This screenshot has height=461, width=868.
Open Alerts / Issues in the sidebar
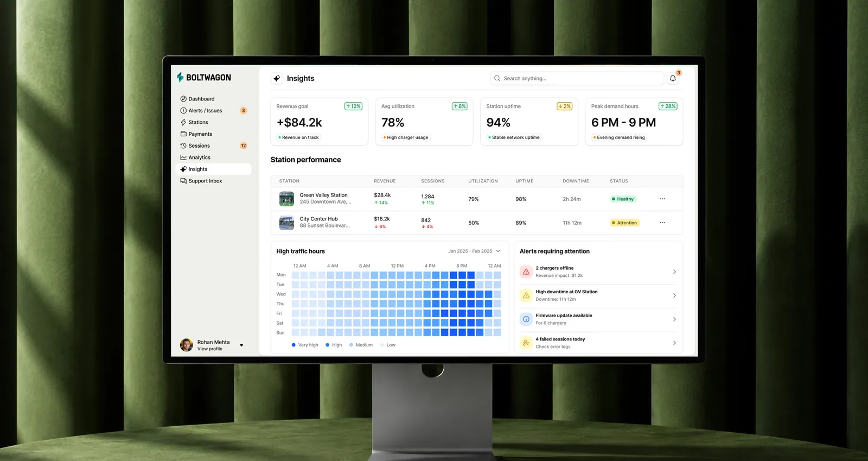[214, 110]
